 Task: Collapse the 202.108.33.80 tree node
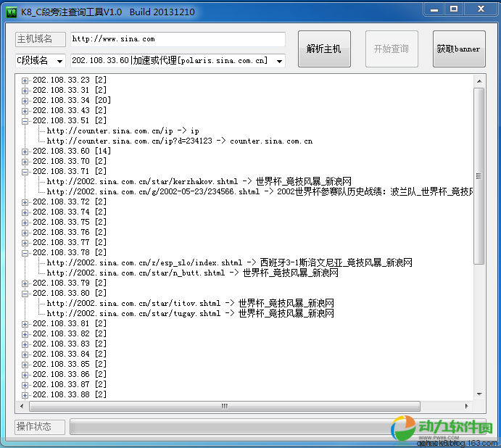coord(25,294)
